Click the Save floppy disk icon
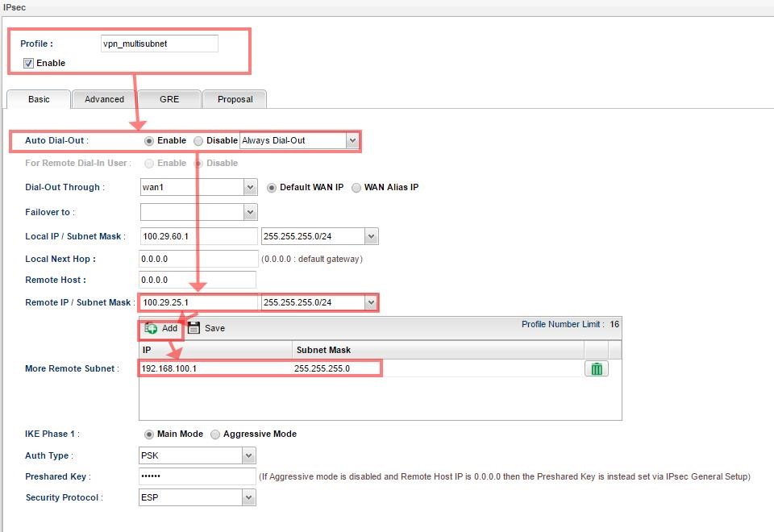The height and width of the screenshot is (532, 774). [194, 328]
